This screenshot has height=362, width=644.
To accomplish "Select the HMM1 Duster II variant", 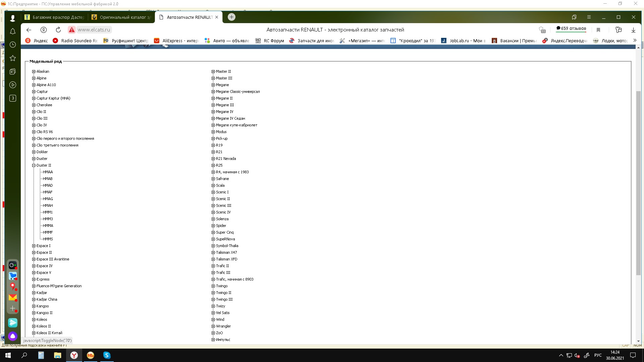I will [48, 212].
